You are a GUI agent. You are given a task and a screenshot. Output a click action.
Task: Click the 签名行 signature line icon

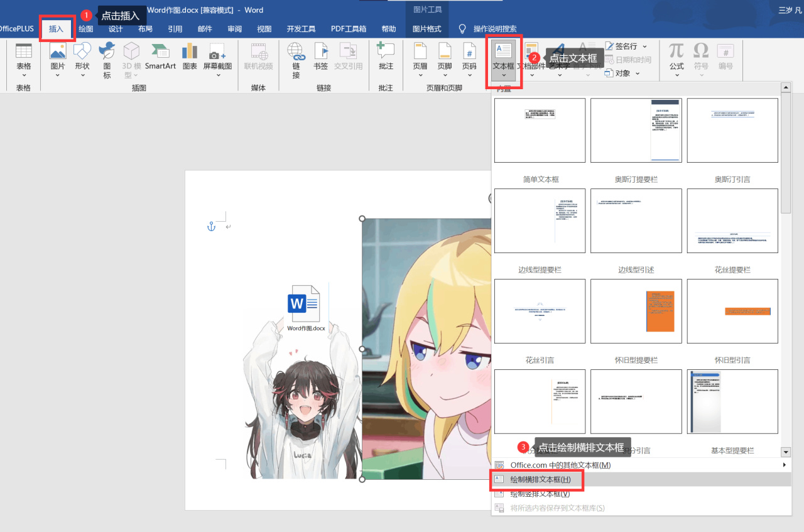pyautogui.click(x=609, y=46)
